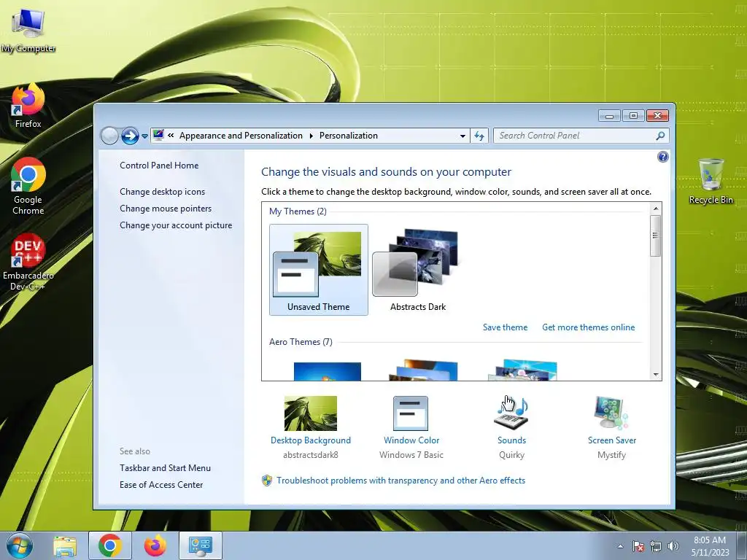Click the theme list scrollbar thumb
This screenshot has width=747, height=560.
[656, 236]
